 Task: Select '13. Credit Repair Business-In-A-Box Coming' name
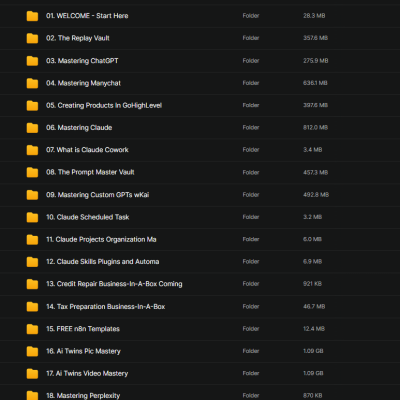[114, 284]
